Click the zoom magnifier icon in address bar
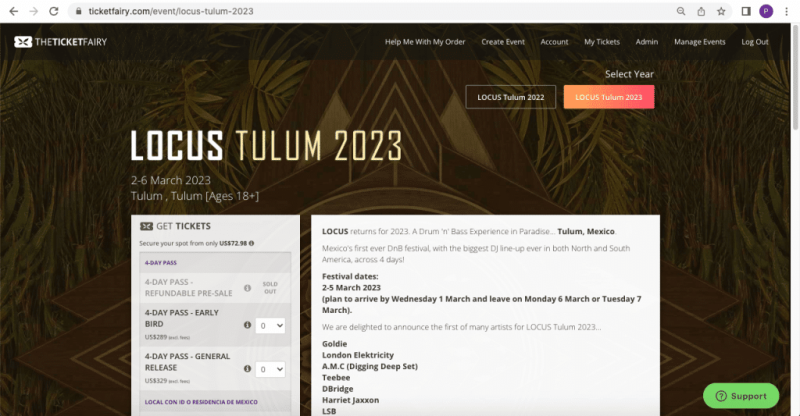Viewport: 800px width, 416px height. pos(681,11)
